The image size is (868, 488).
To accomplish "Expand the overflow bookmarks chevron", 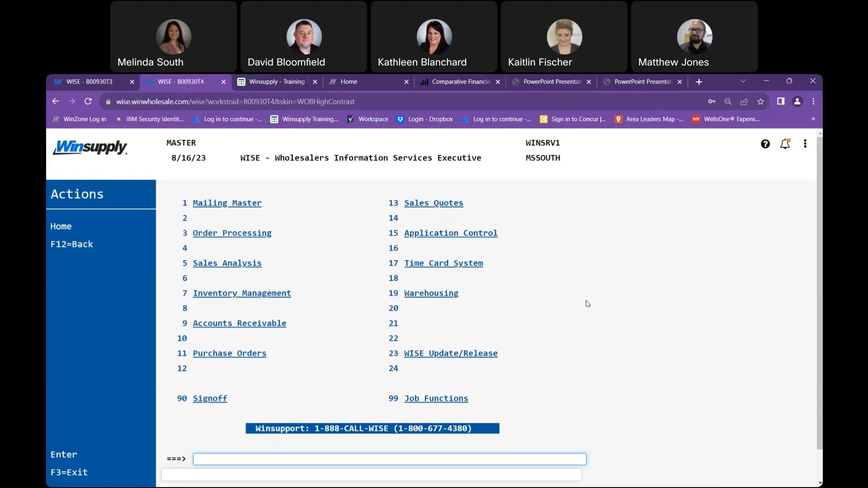I will (813, 119).
